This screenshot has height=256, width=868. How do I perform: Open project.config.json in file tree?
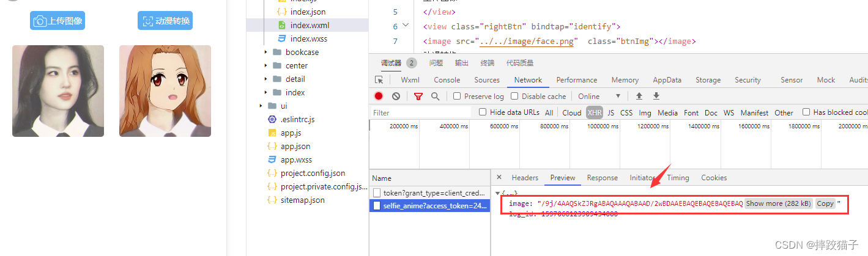click(313, 173)
